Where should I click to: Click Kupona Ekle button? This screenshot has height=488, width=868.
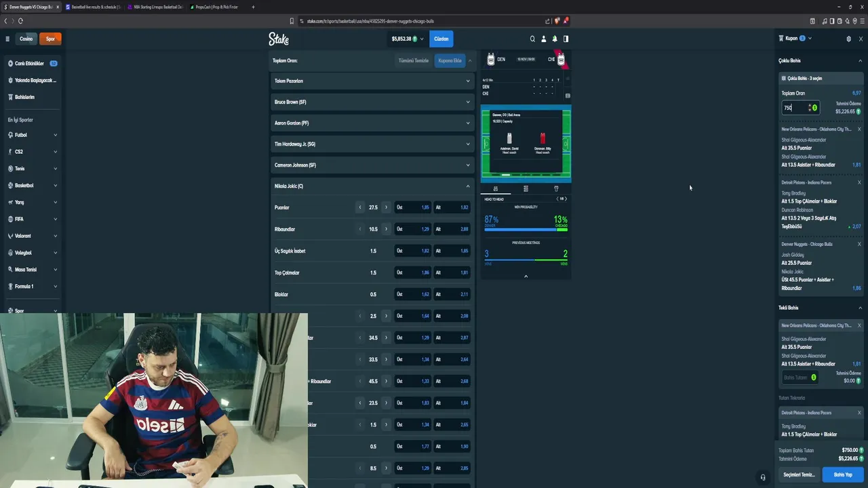450,60
